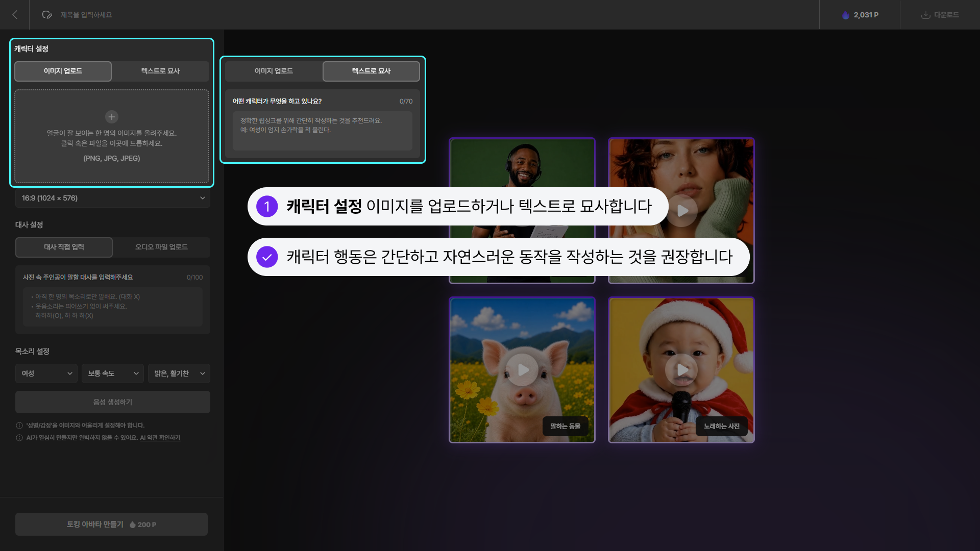Open the 2,031 P points balance

coord(860,15)
